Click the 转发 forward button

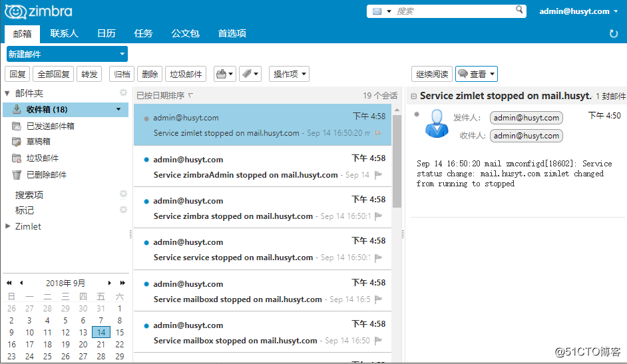tap(89, 74)
